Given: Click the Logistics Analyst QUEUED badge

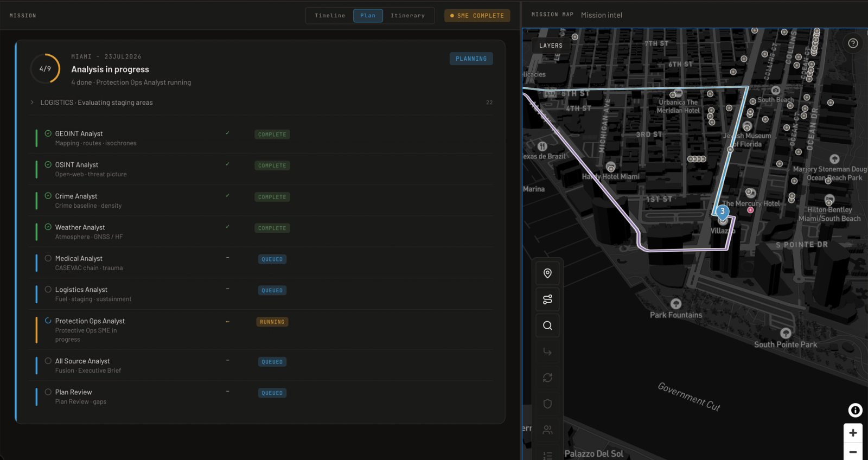Looking at the screenshot, I should click(x=272, y=291).
